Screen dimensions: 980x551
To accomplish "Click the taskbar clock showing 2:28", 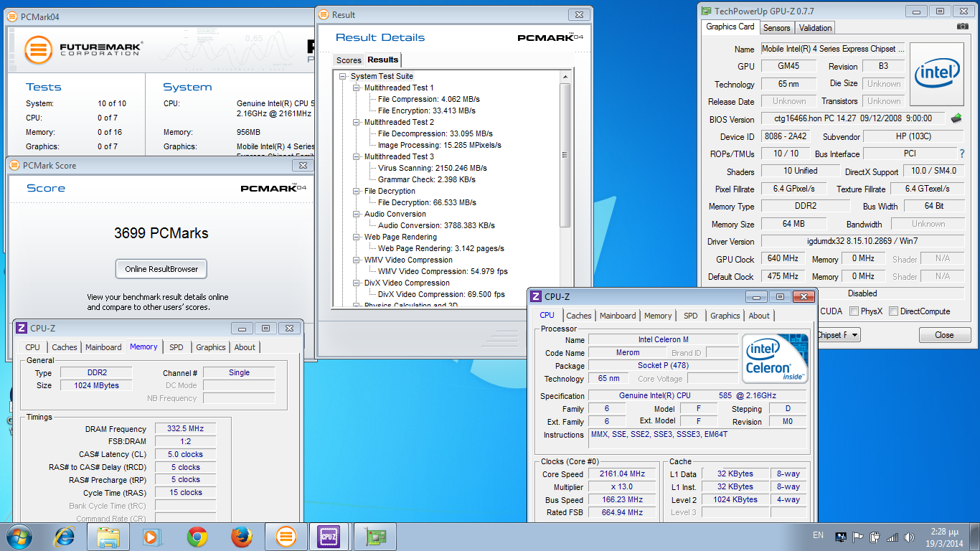I will [943, 537].
